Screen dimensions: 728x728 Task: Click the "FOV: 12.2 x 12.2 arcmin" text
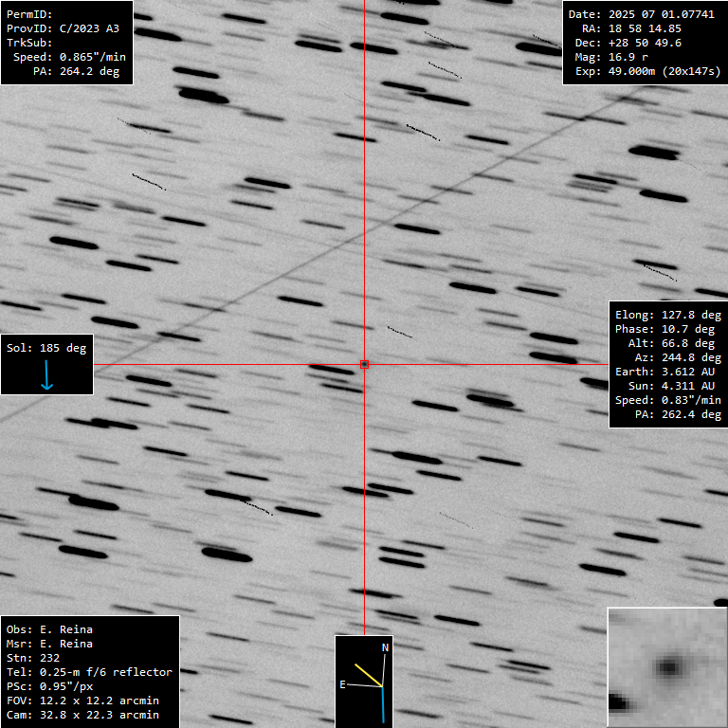click(82, 701)
